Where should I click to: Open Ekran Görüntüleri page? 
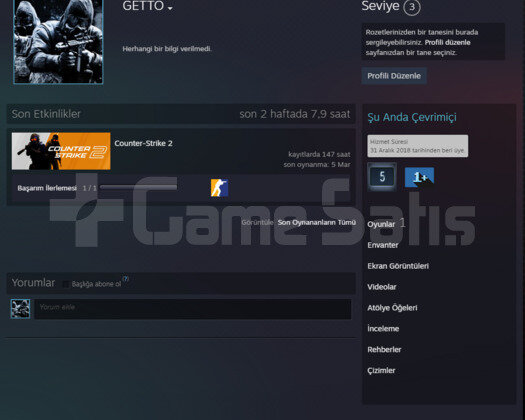(398, 266)
